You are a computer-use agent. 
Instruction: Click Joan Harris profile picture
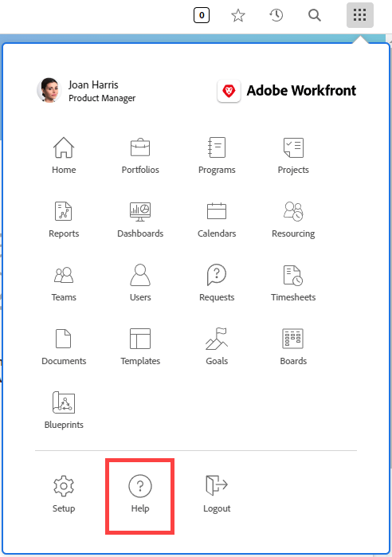[49, 90]
